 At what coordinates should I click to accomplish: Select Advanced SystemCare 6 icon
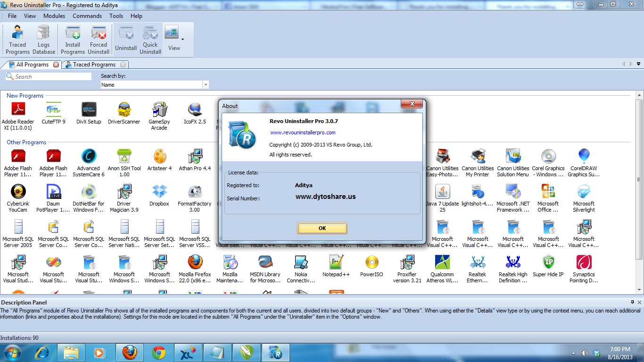click(x=89, y=163)
